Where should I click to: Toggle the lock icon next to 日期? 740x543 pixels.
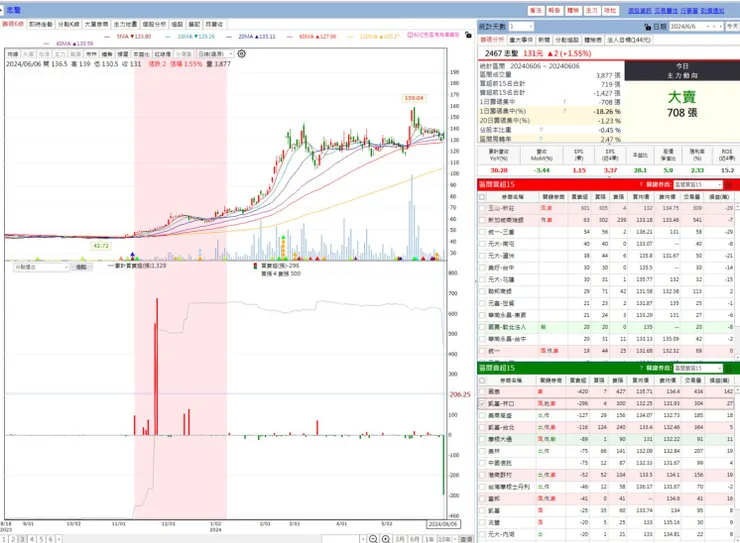tap(648, 27)
